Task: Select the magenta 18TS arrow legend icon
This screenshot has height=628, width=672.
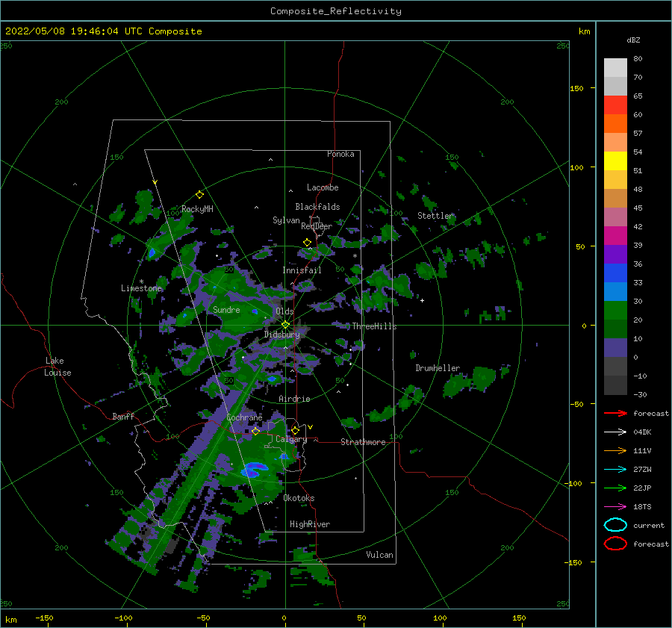Action: pyautogui.click(x=615, y=507)
